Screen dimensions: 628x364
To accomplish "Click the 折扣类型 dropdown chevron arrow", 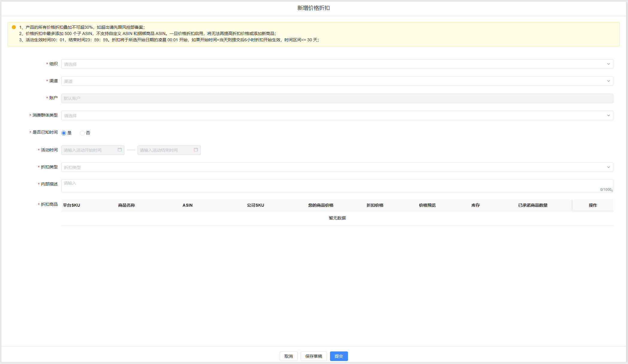I will [608, 167].
